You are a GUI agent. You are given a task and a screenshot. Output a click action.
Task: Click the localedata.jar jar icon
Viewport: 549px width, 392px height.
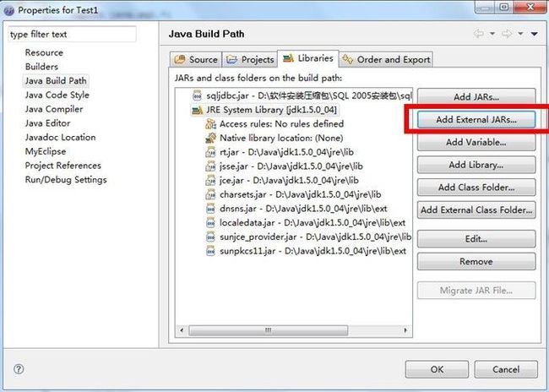point(210,223)
